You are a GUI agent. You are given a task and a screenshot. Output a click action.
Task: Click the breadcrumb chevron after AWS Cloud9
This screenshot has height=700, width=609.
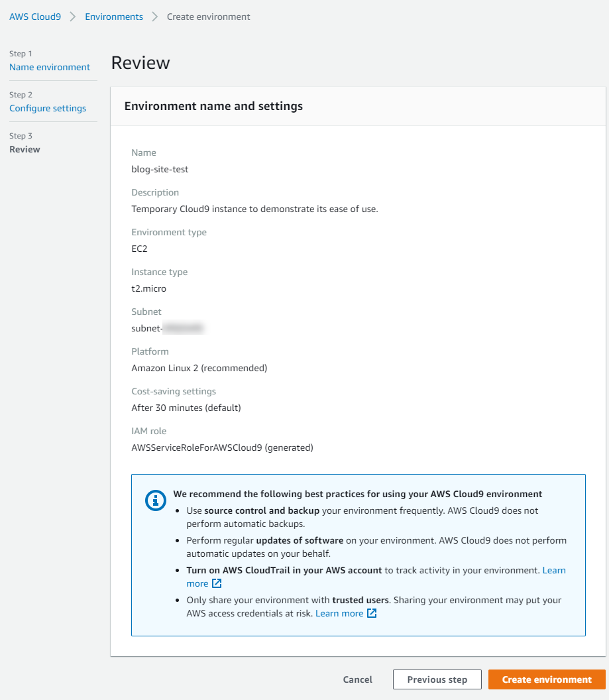73,17
